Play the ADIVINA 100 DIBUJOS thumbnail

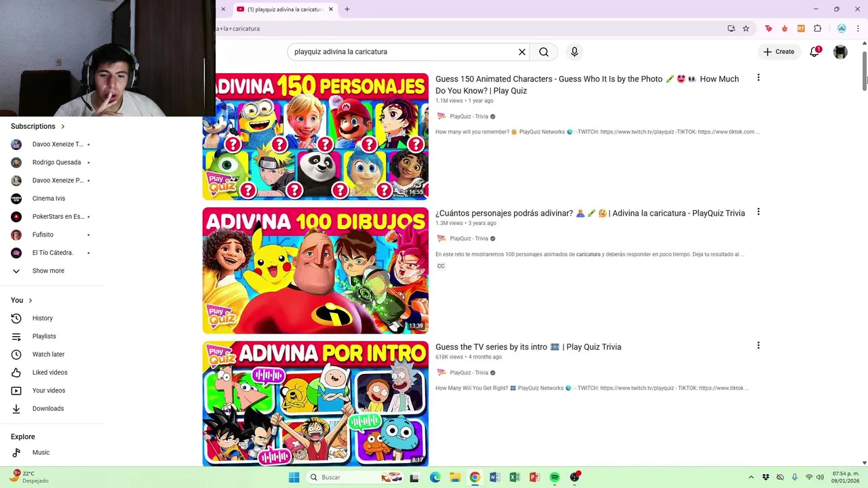pyautogui.click(x=315, y=270)
